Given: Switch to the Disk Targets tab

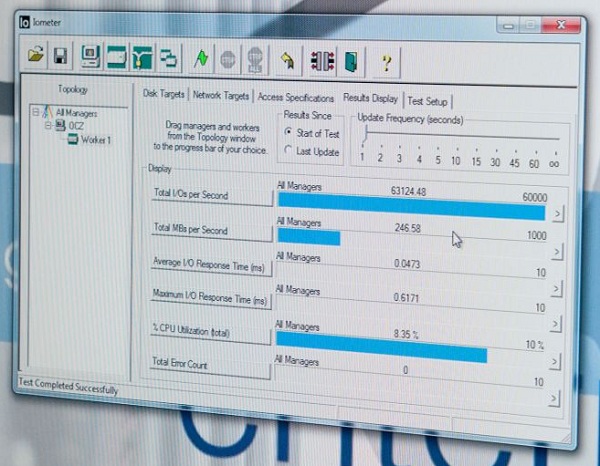Looking at the screenshot, I should [164, 95].
